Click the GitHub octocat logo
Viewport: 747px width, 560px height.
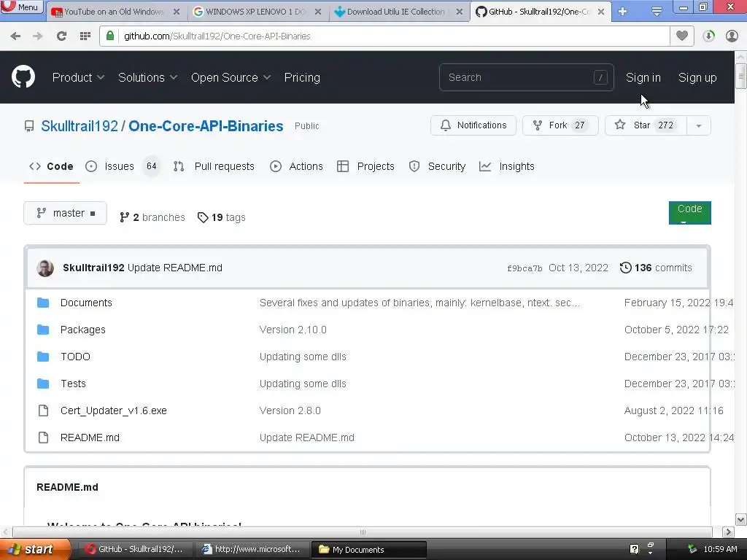pyautogui.click(x=23, y=77)
